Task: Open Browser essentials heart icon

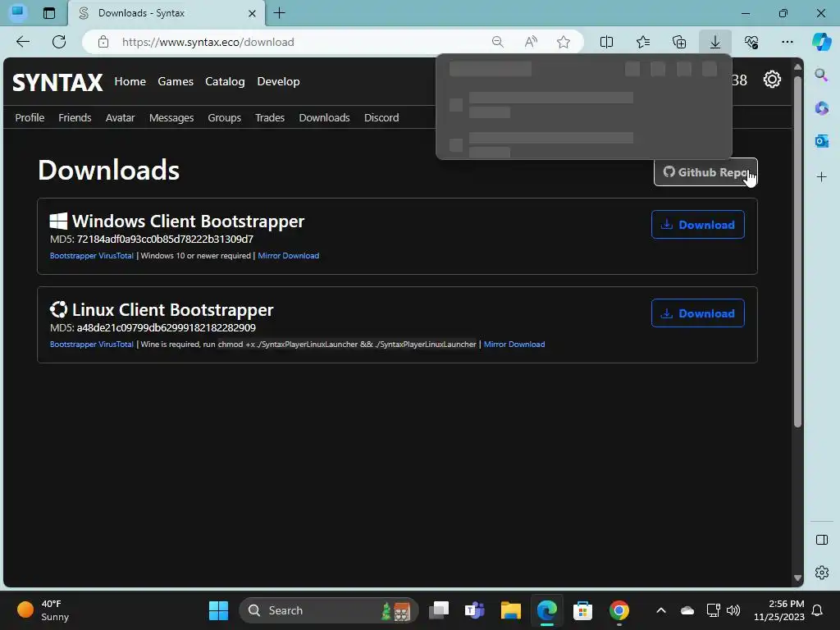Action: coord(751,42)
